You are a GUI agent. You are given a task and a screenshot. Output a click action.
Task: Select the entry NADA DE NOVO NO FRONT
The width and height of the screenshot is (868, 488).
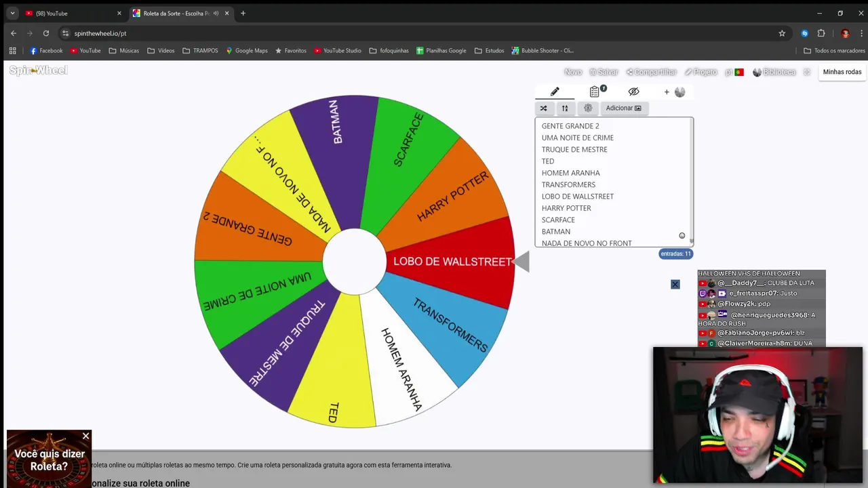point(587,243)
